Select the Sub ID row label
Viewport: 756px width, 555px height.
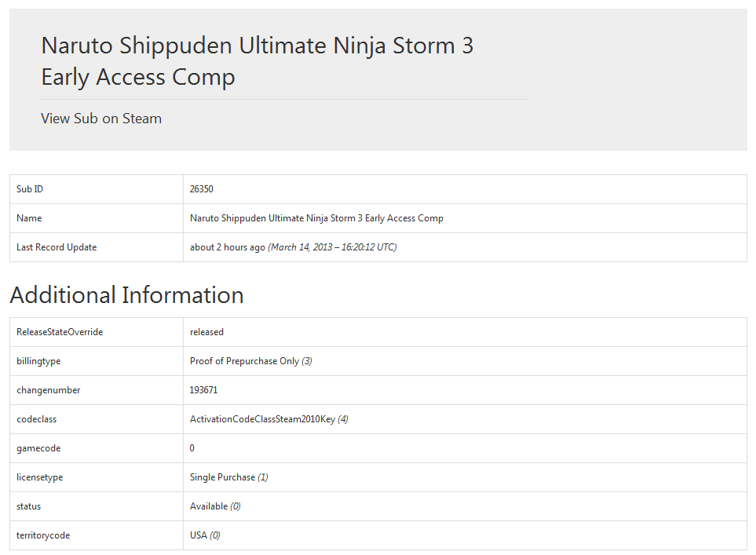pos(30,189)
